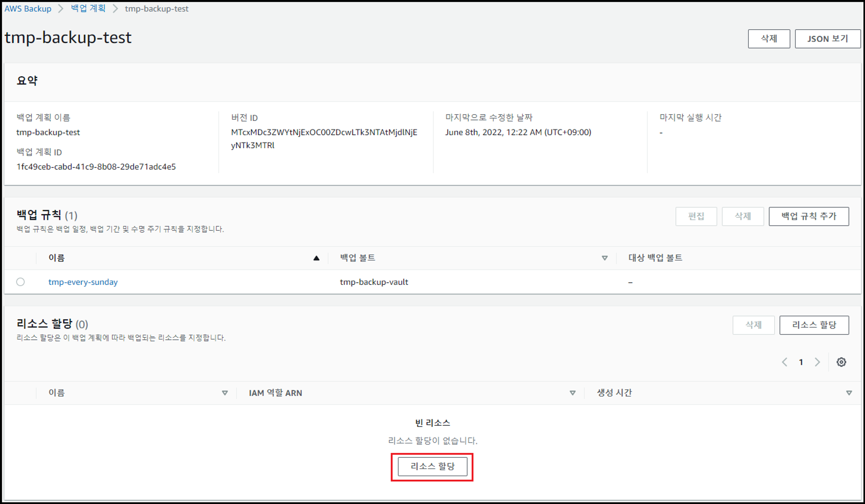Sort resource assignments by IAM 역할 ARN
This screenshot has height=504, width=865.
pyautogui.click(x=572, y=393)
